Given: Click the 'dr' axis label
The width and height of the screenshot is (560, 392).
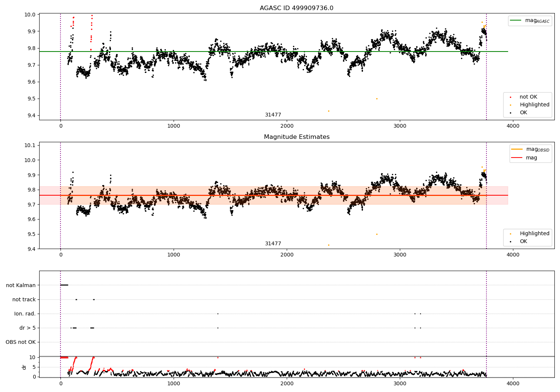Looking at the screenshot, I should point(24,367).
